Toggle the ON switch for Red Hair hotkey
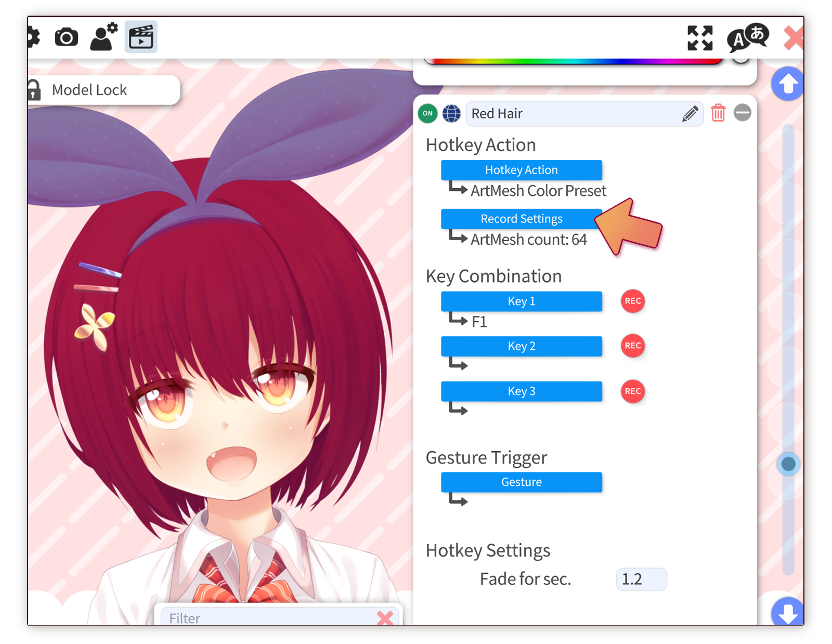Image resolution: width=832 pixels, height=644 pixels. coord(427,113)
